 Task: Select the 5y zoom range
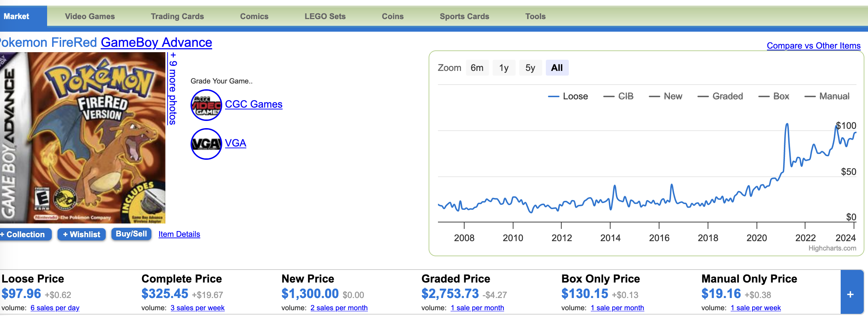coord(530,68)
